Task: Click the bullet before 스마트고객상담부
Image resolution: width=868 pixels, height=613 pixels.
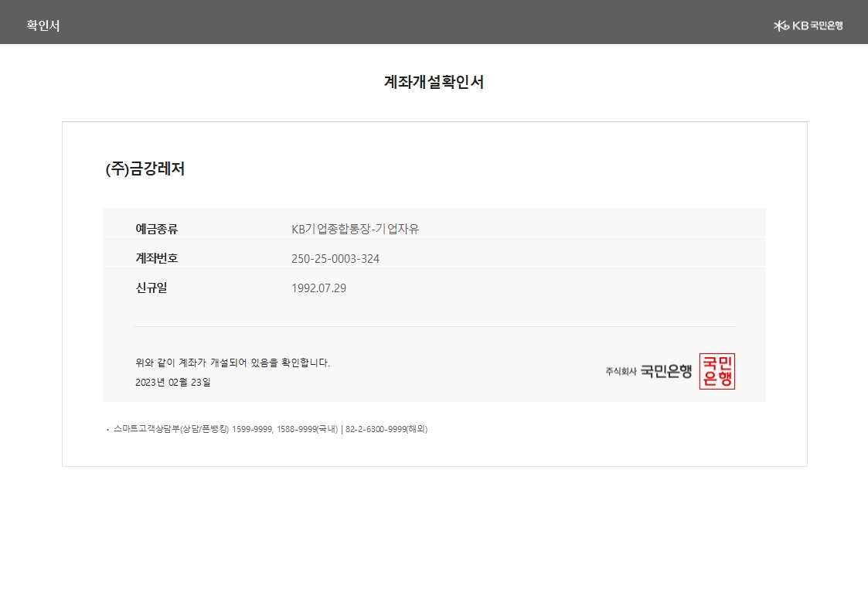Action: coord(107,430)
